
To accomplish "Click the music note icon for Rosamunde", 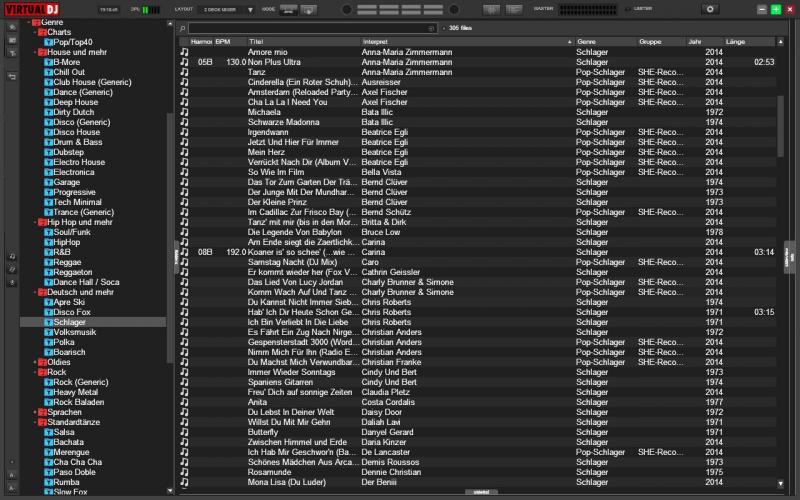I will [184, 472].
